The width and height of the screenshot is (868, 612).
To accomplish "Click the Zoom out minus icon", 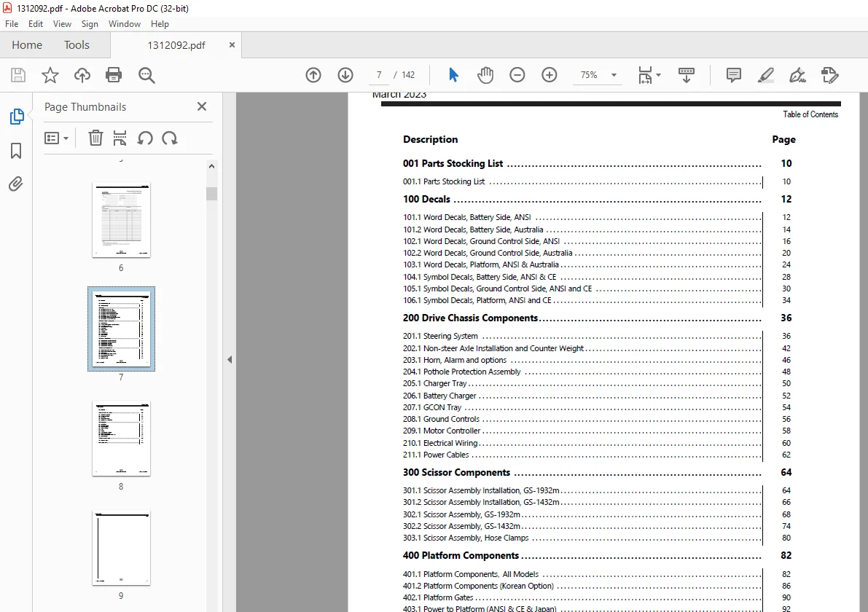I will pos(517,75).
